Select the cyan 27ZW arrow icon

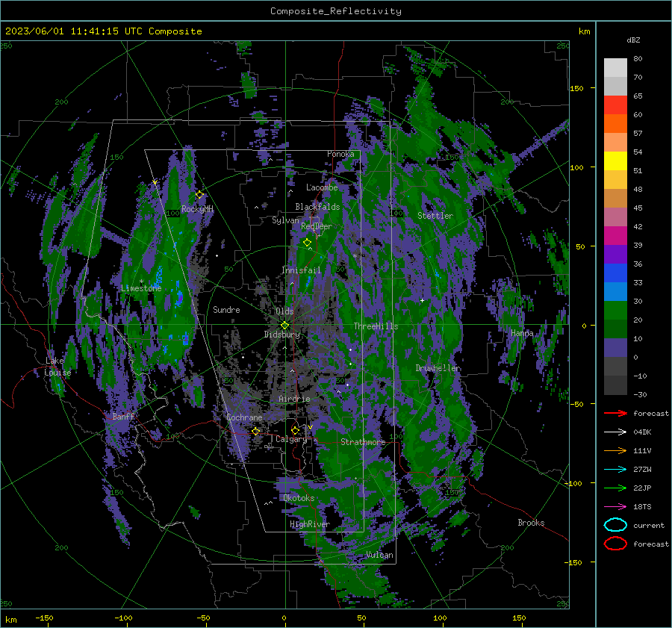point(615,470)
